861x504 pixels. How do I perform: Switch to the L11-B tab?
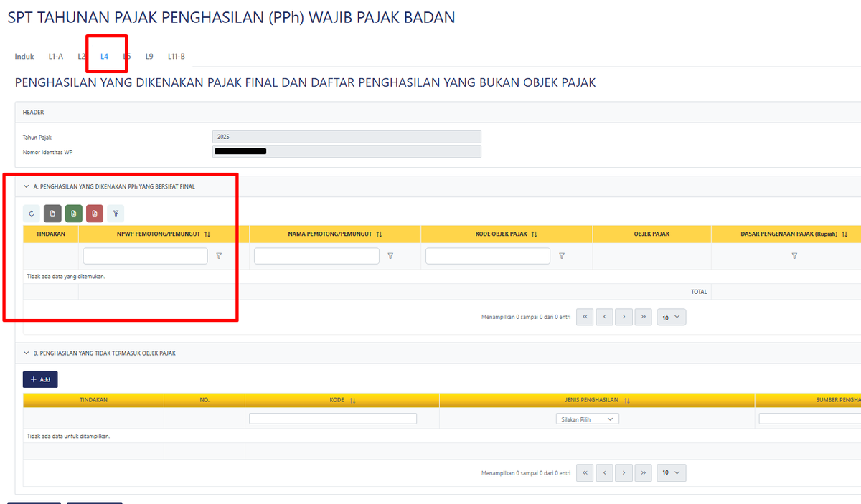[177, 56]
